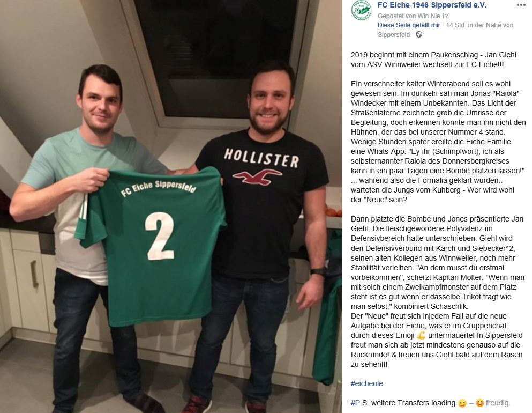Click 'Diese Seite gefällt mir' link
The height and width of the screenshot is (413, 532).
pos(409,25)
